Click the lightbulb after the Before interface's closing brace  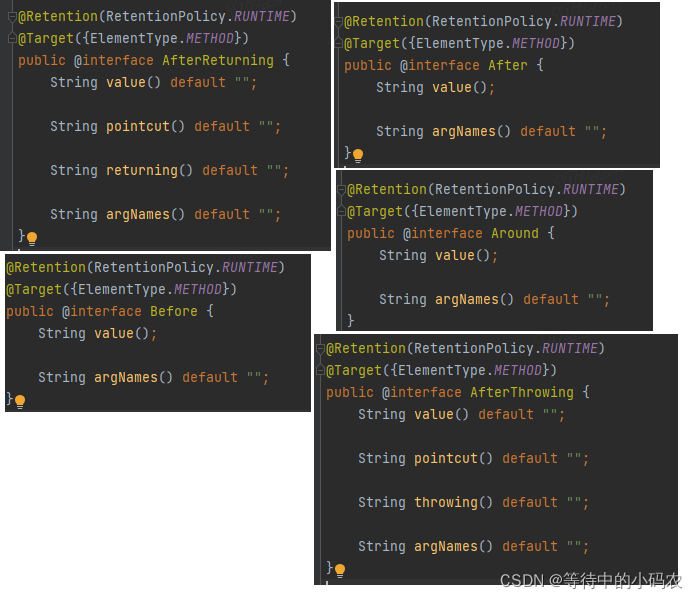click(20, 401)
